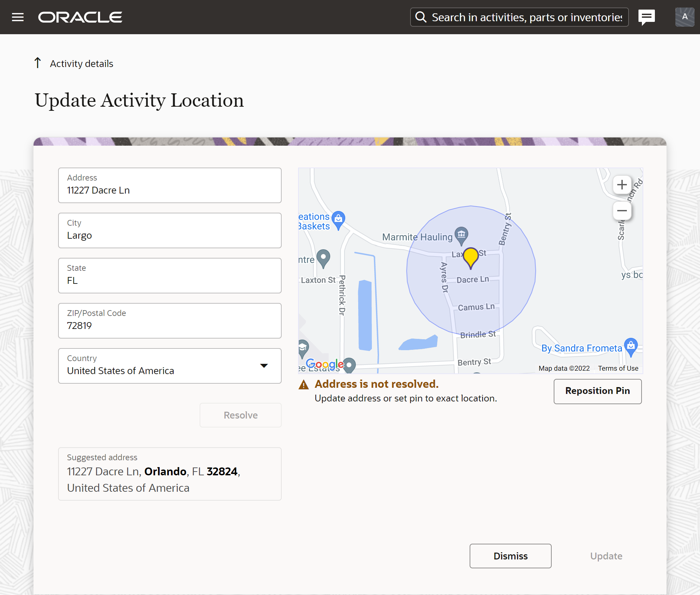Zoom out on the map

pos(622,211)
